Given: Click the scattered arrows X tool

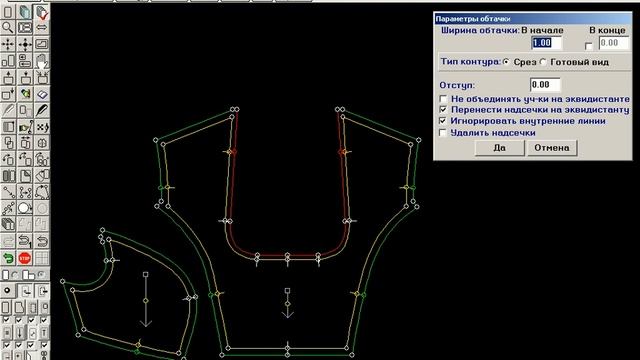Looking at the screenshot, I should 42,127.
